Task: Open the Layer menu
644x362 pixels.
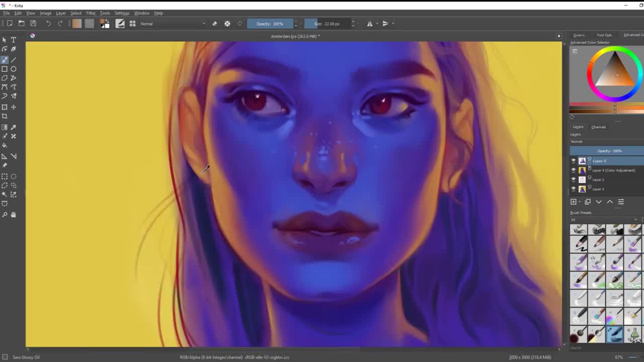Action: pyautogui.click(x=61, y=13)
